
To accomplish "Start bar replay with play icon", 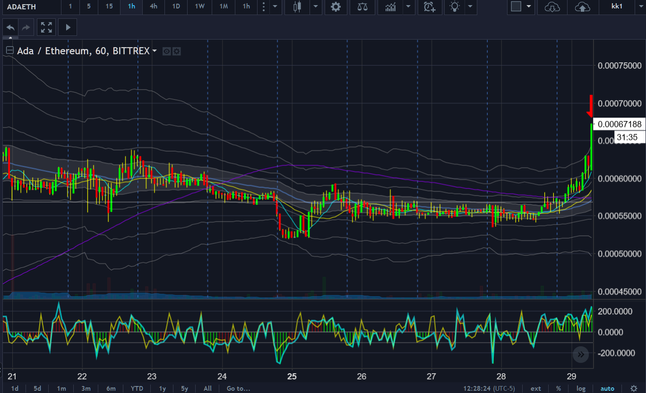I will [x=68, y=28].
